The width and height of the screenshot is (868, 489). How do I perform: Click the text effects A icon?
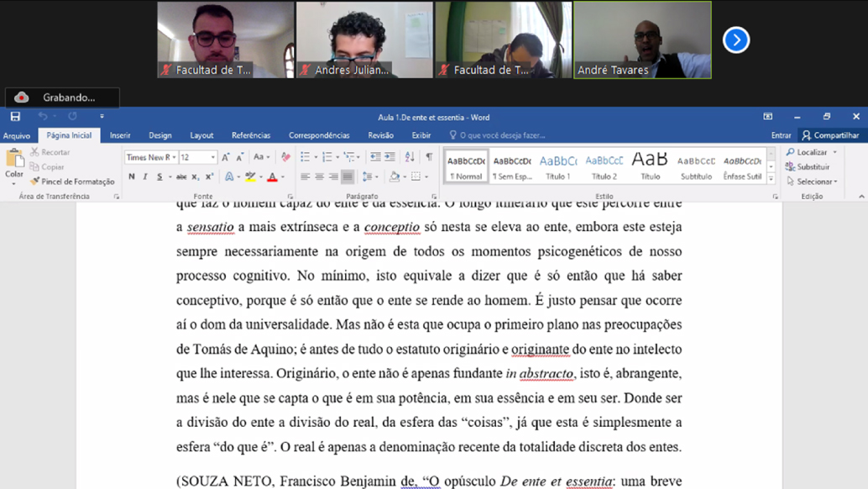point(229,176)
